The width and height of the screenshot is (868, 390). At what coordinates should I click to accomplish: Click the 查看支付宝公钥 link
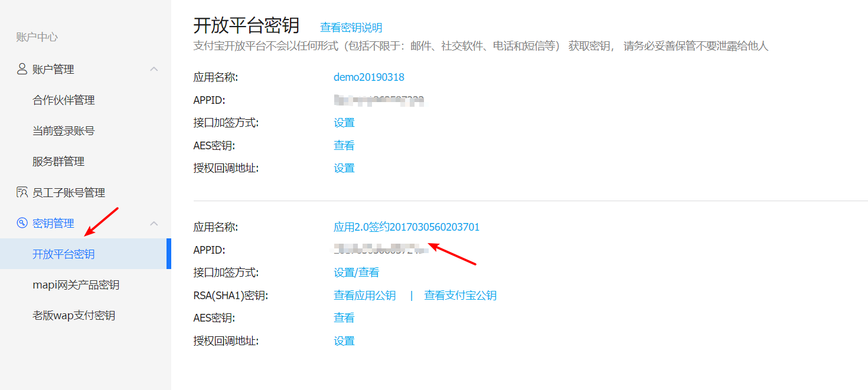461,296
